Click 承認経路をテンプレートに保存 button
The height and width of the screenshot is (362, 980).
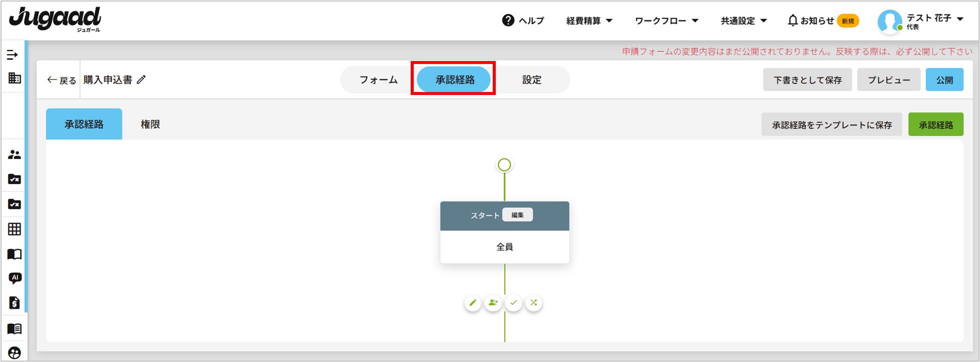(831, 125)
